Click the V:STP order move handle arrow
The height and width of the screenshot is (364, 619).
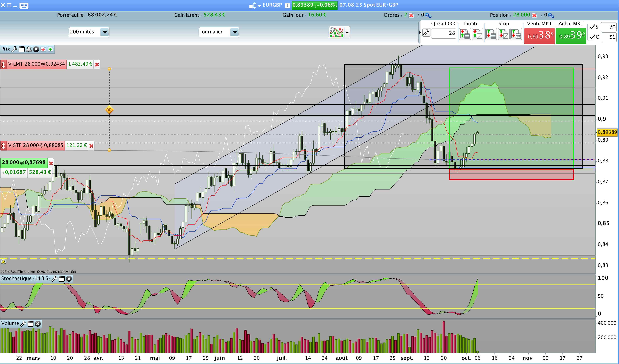(3, 146)
